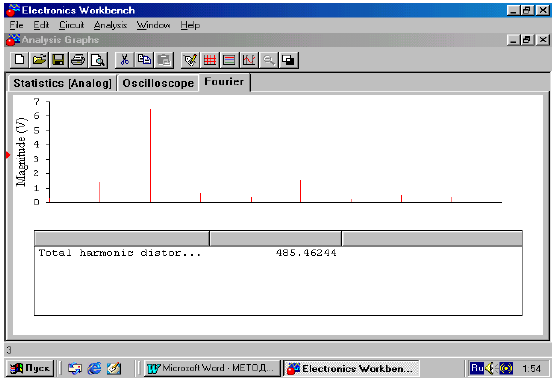Create a new graph page
This screenshot has width=557, height=388.
tap(20, 60)
